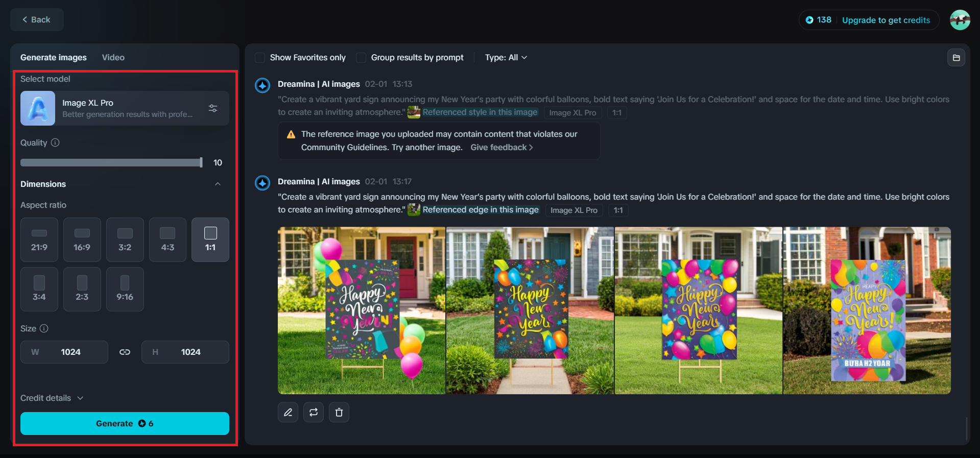The width and height of the screenshot is (980, 458).
Task: Click the reference thumbnail beside 'Referenced edge'
Action: pos(414,210)
